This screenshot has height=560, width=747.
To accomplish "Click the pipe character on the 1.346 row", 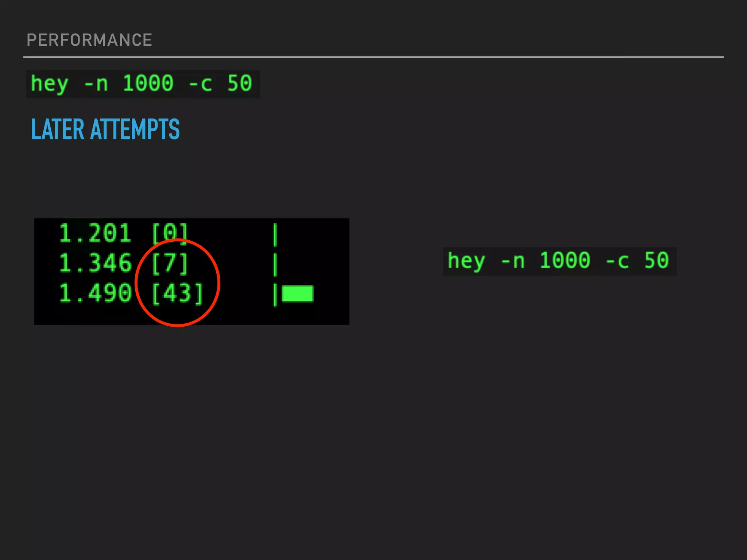I will (275, 265).
